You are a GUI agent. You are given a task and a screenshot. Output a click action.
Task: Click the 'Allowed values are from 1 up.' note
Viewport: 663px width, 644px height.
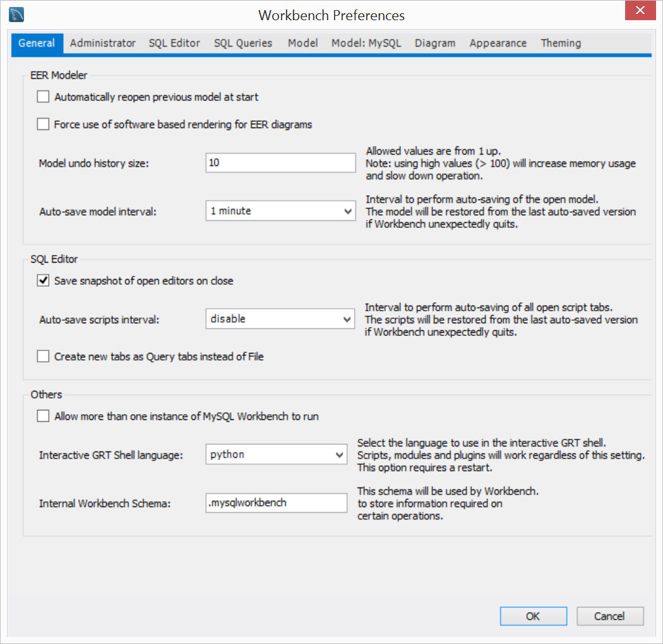[x=433, y=151]
